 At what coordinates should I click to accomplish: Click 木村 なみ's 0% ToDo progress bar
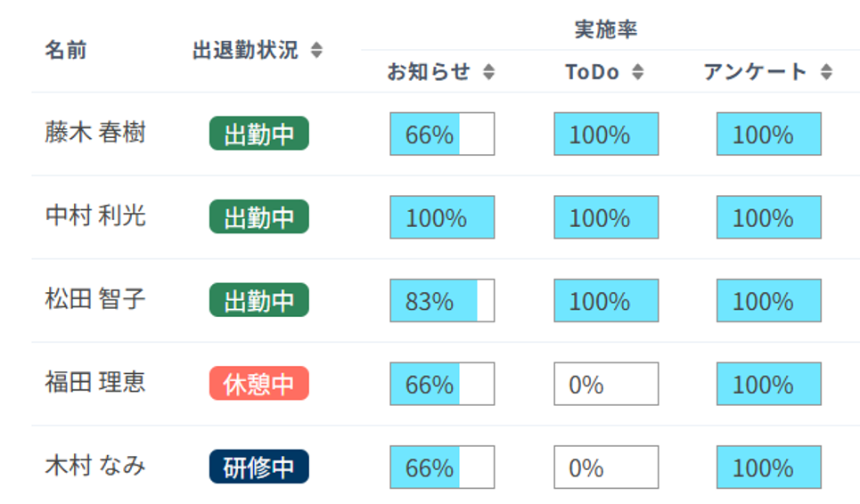pos(606,467)
